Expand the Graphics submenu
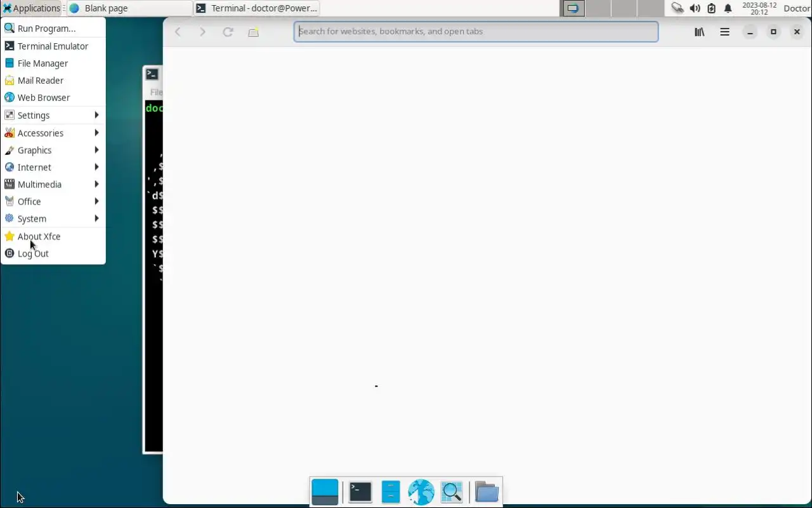This screenshot has height=508, width=812. [x=53, y=150]
